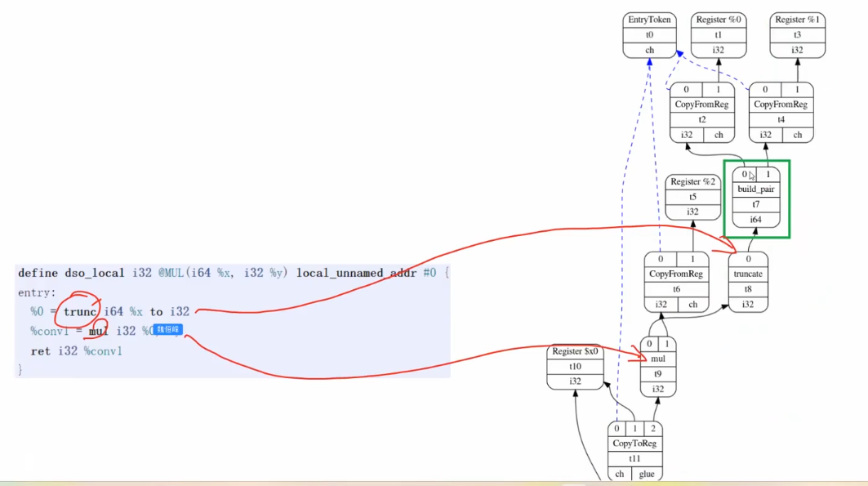Click the CopyFromReg t4 node
The width and height of the screenshot is (868, 486).
(781, 113)
